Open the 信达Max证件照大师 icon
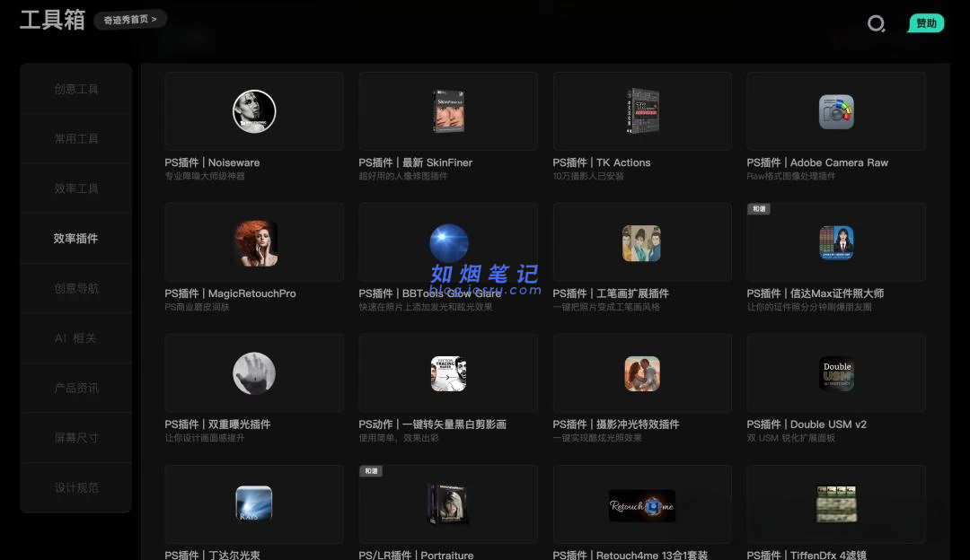 click(836, 242)
